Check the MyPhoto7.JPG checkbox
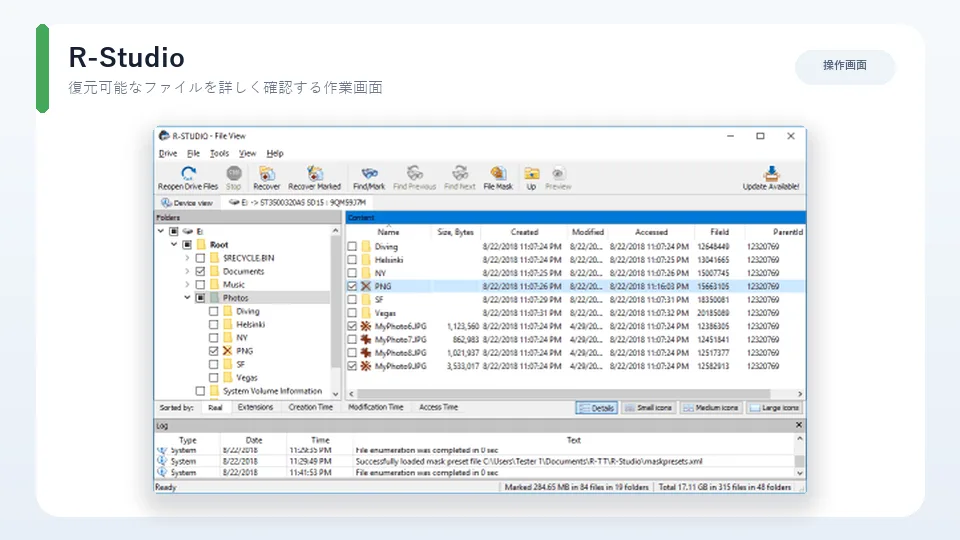This screenshot has width=960, height=540. [x=352, y=340]
